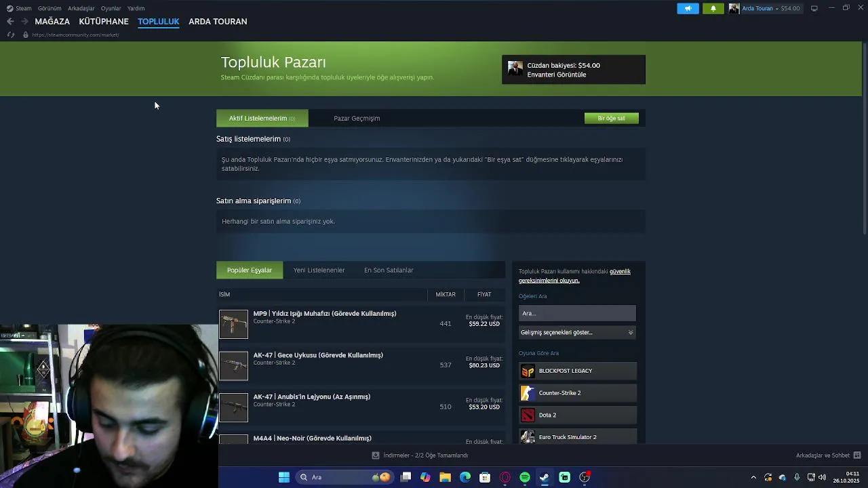Screen dimensions: 868x488
Task: Open AK-47 Gece Uykusu listing
Action: pyautogui.click(x=318, y=355)
